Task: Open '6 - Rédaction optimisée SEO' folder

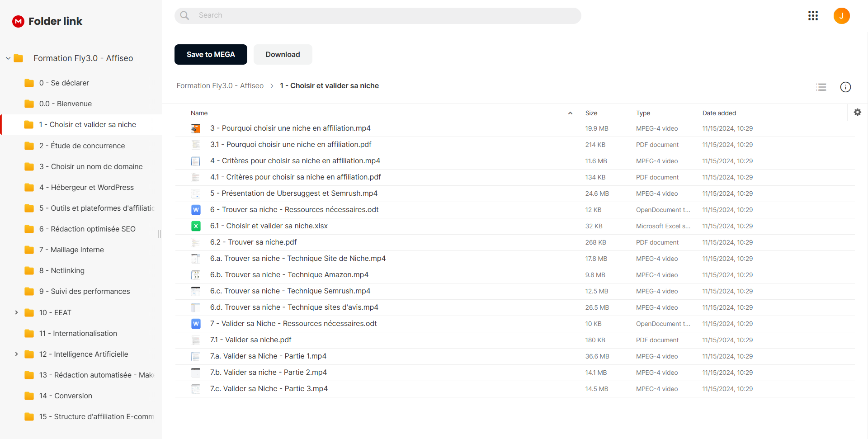Action: pyautogui.click(x=87, y=229)
